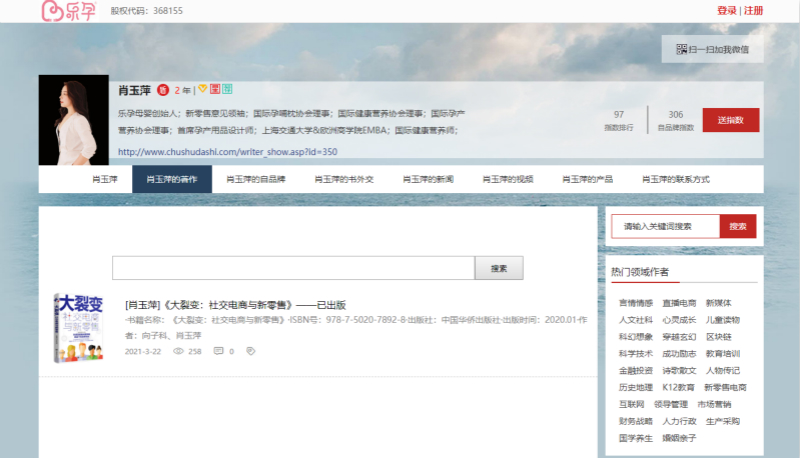Select the 直播电商 hot author category

pos(679,302)
